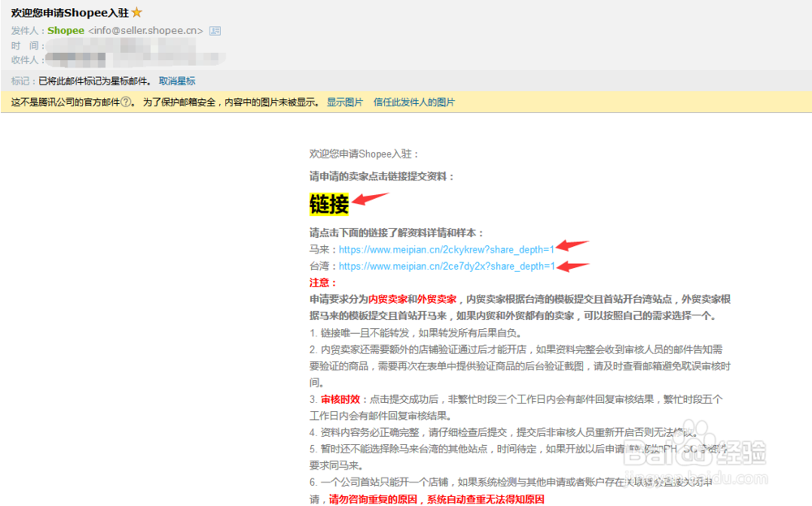Click the line 请申请的卖家点击链接提交资料：
Screen dimensions: 812x506
point(382,176)
